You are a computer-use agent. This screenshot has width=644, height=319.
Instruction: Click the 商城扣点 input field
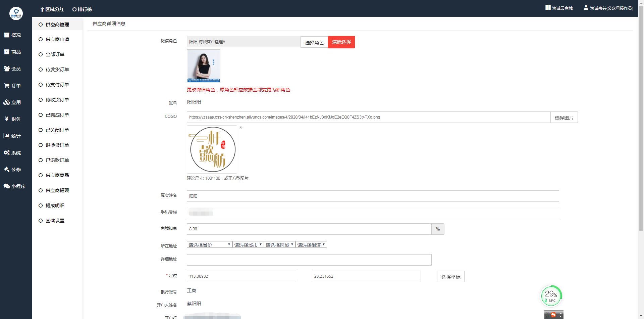[309, 229]
